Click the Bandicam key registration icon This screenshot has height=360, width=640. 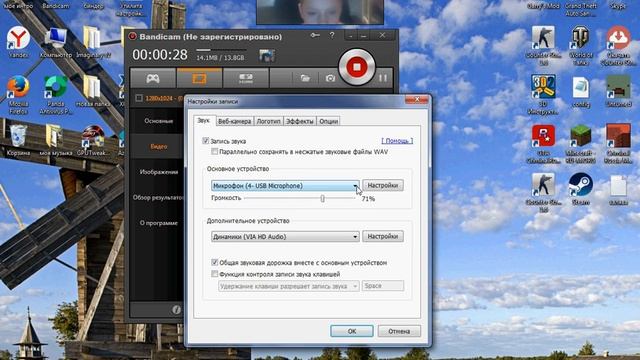point(315,36)
